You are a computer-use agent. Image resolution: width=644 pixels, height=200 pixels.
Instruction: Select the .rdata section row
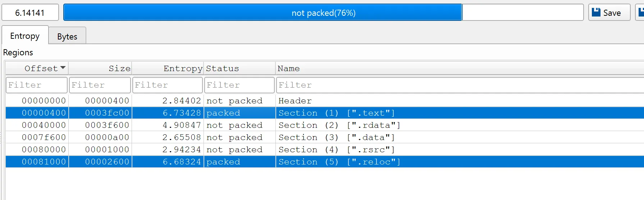pos(339,125)
